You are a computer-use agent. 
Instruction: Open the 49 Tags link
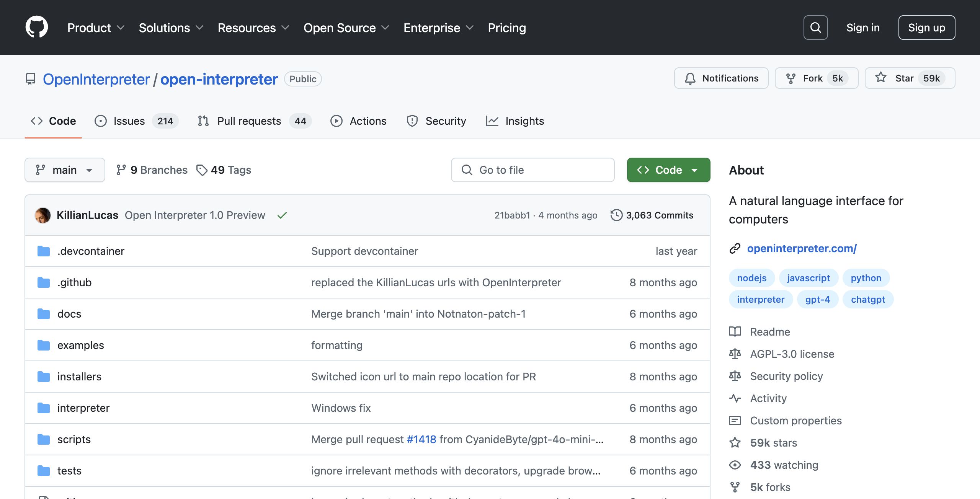click(224, 170)
